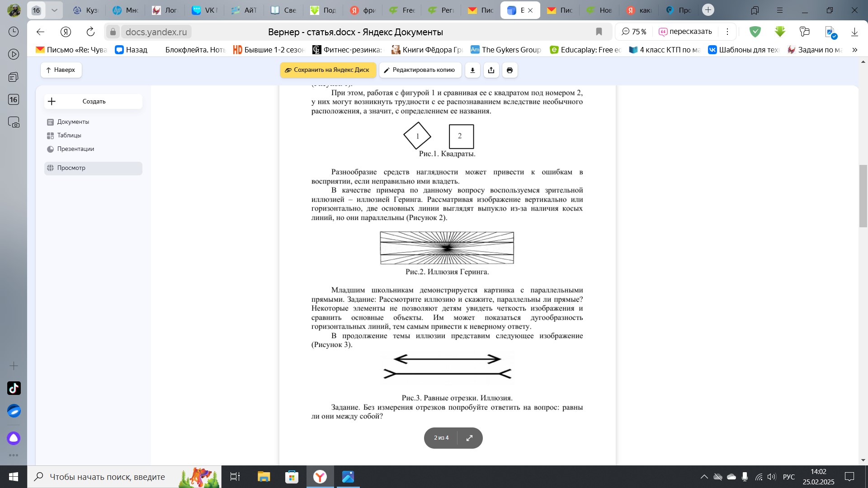Click Редактировать копию button
The width and height of the screenshot is (868, 488).
point(420,70)
